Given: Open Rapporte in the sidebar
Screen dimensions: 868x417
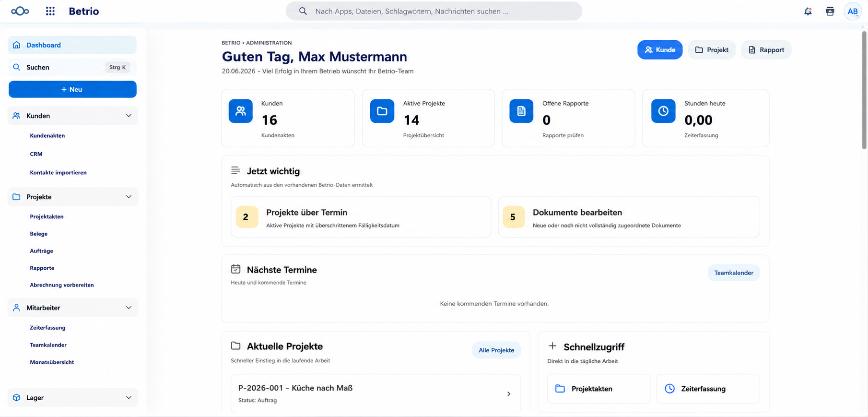Looking at the screenshot, I should 42,268.
